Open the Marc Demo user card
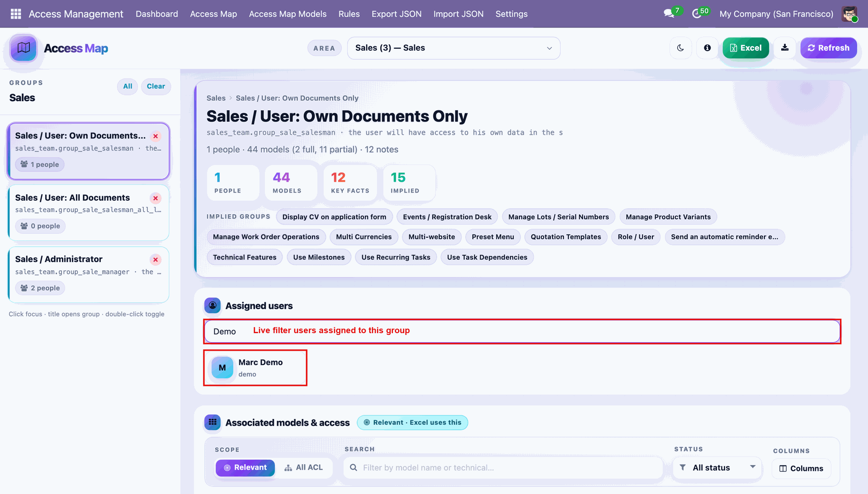The width and height of the screenshot is (868, 494). tap(255, 367)
